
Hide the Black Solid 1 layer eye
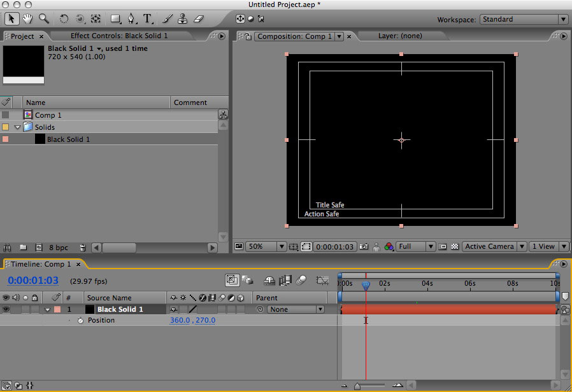click(6, 309)
